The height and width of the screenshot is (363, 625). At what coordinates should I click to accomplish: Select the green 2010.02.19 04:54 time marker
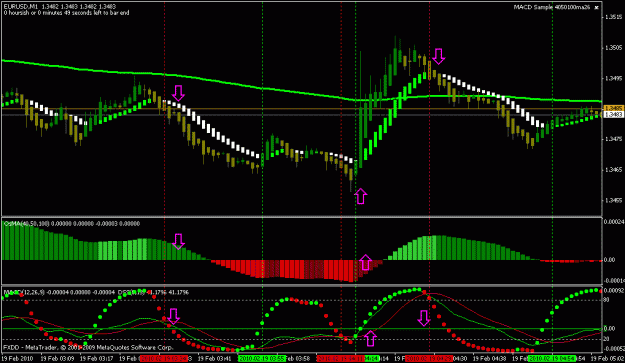coord(552,358)
